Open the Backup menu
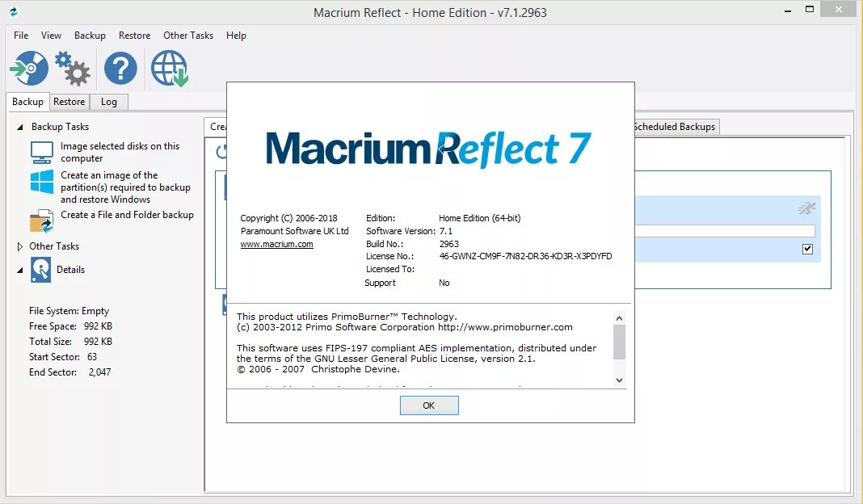Viewport: 863px width, 504px height. click(x=90, y=36)
